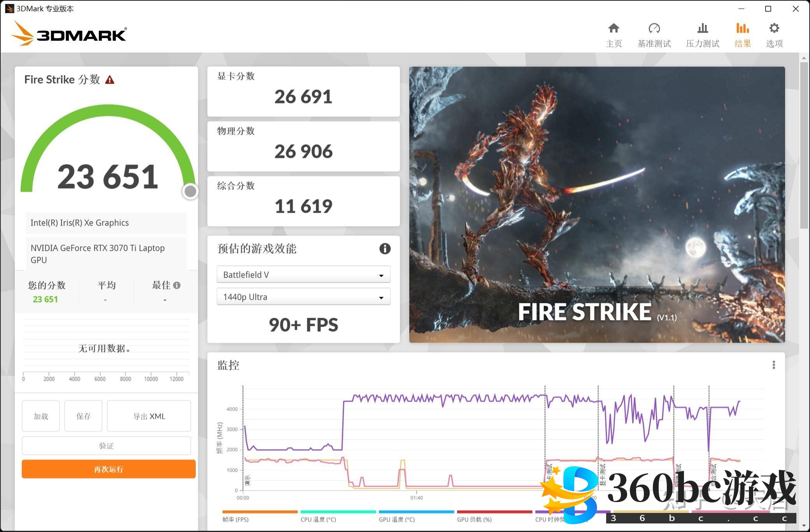Click the Fire Strike score warning triangle

click(110, 80)
